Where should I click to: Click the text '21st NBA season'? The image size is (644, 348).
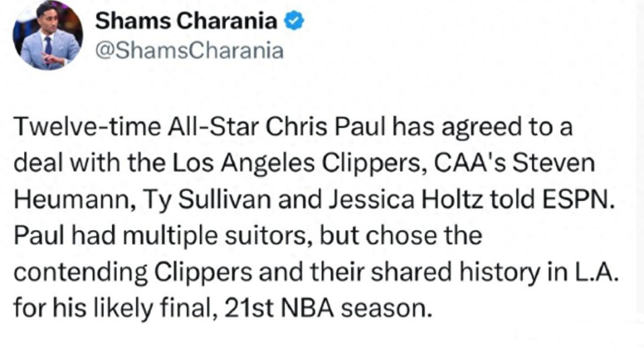click(x=328, y=308)
